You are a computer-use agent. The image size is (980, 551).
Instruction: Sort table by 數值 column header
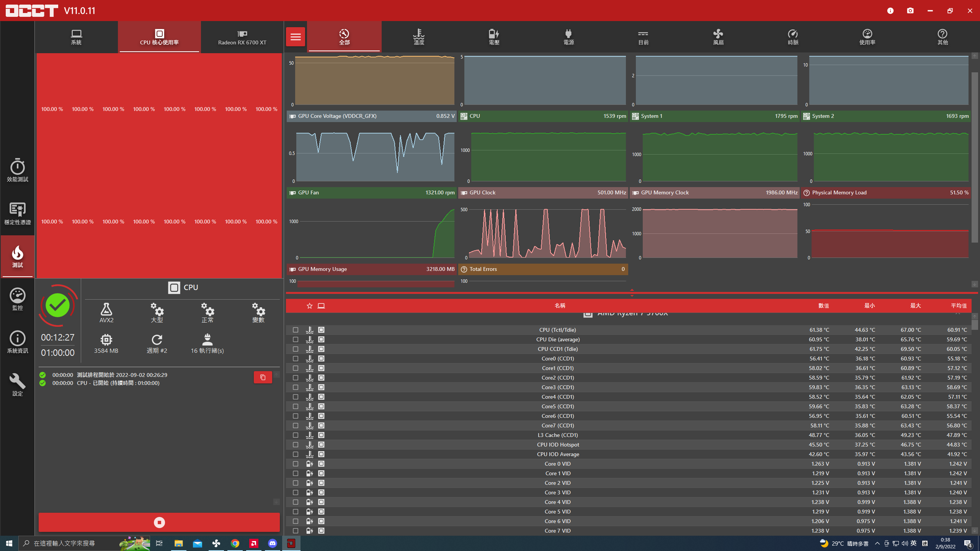click(x=824, y=306)
